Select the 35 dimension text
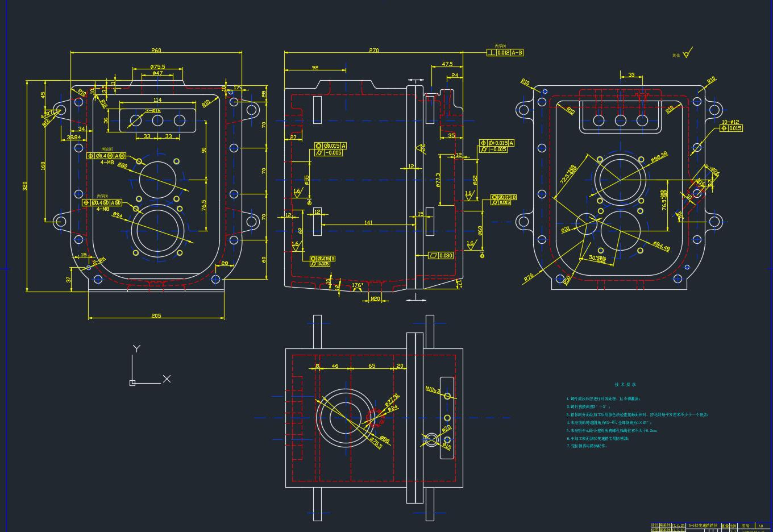Image resolution: width=773 pixels, height=532 pixels. 451,136
